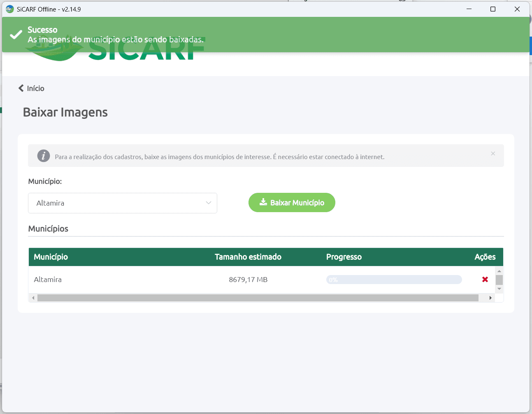
Task: Click the table's vertical scrollbar down arrow
Action: point(499,289)
